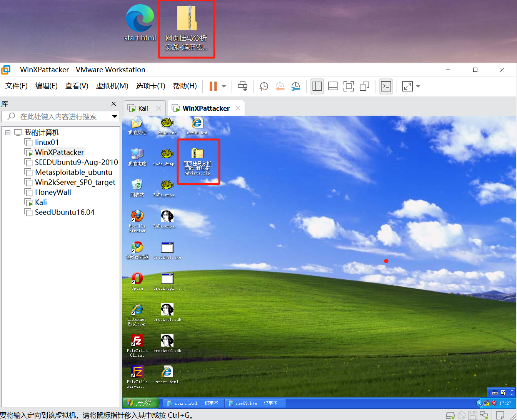Click the FileZilla Server shortcut
The image size is (517, 420).
click(x=137, y=377)
